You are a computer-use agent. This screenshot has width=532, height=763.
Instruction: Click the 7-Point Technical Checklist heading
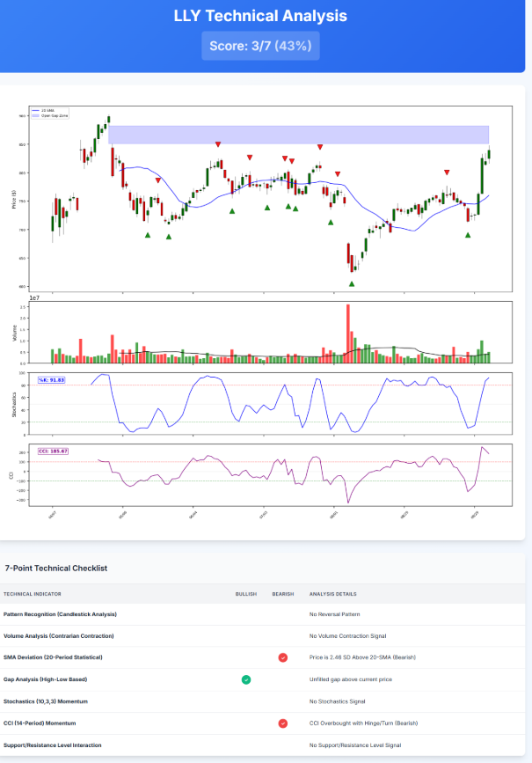pos(56,568)
